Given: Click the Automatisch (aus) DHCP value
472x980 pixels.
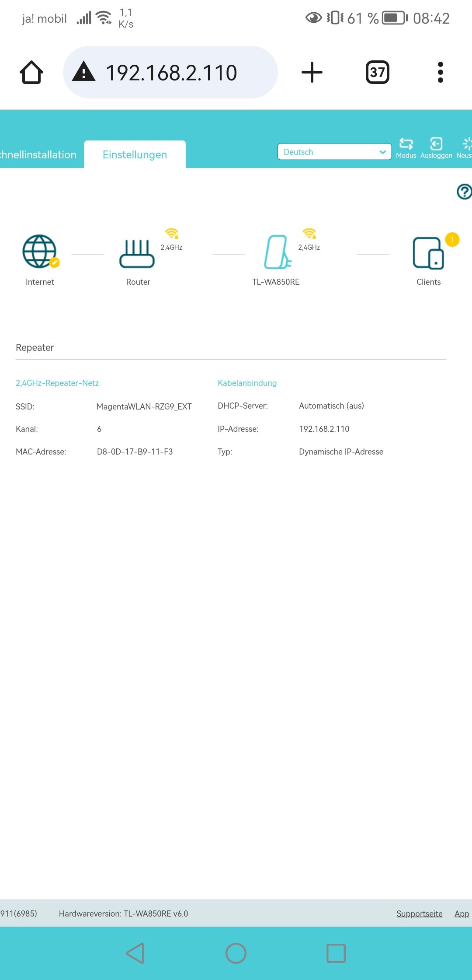Looking at the screenshot, I should coord(331,406).
